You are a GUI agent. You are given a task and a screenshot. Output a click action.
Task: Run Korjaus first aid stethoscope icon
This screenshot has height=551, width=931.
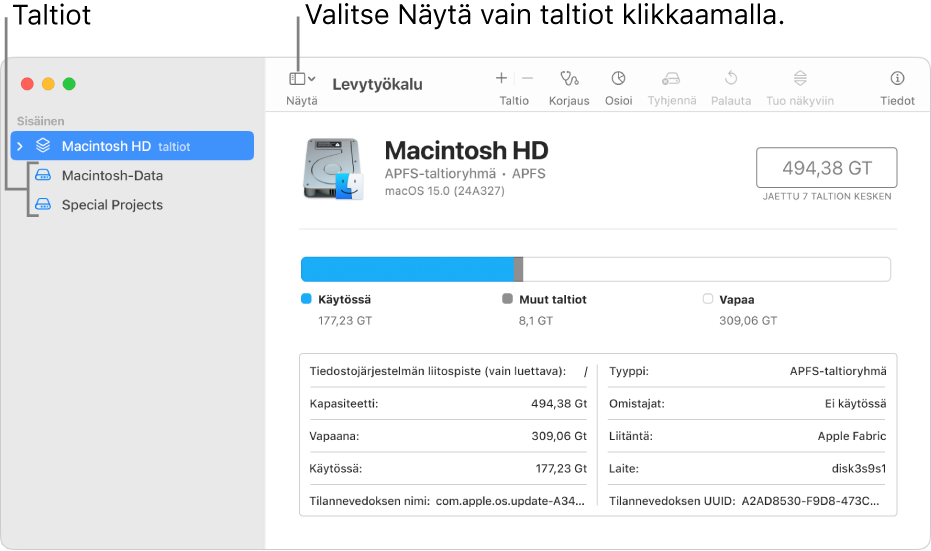pos(569,78)
